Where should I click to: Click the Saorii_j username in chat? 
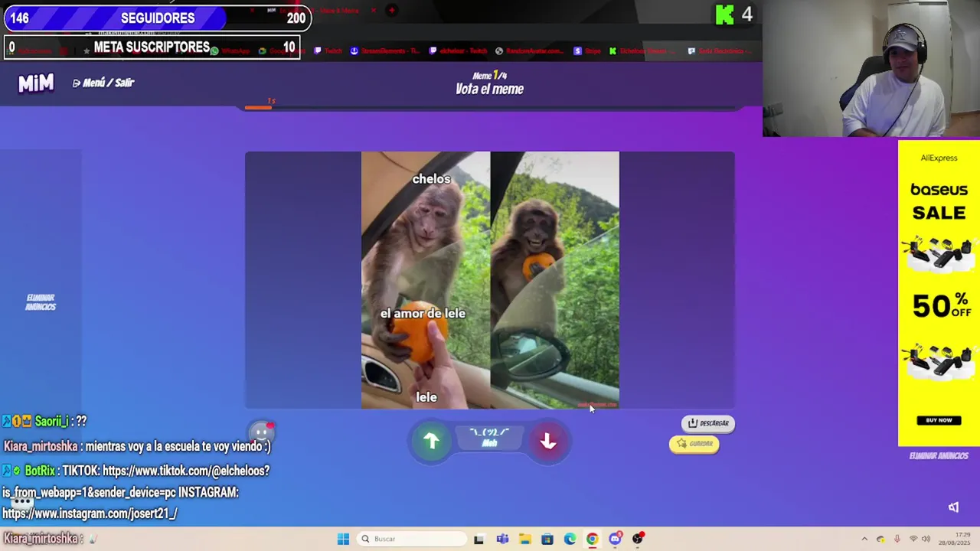pos(51,422)
